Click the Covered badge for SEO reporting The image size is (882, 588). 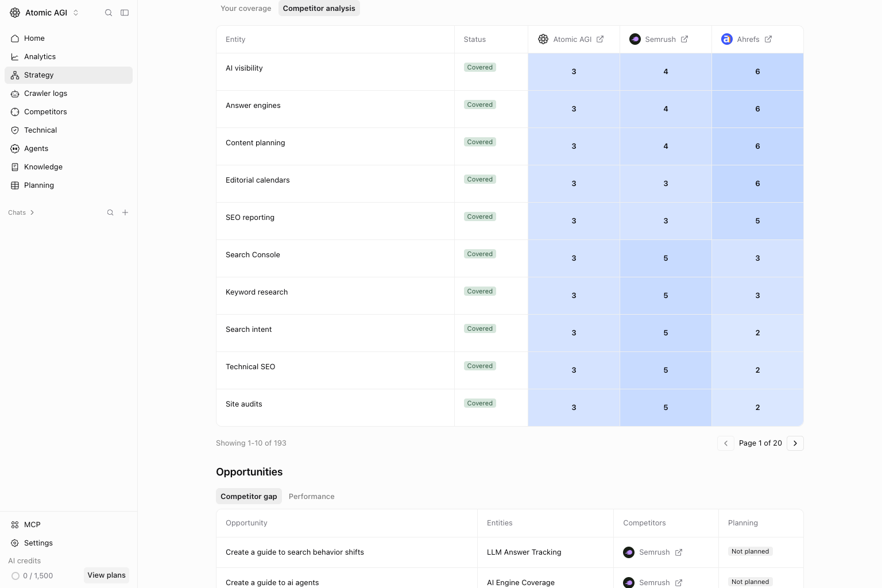(480, 216)
